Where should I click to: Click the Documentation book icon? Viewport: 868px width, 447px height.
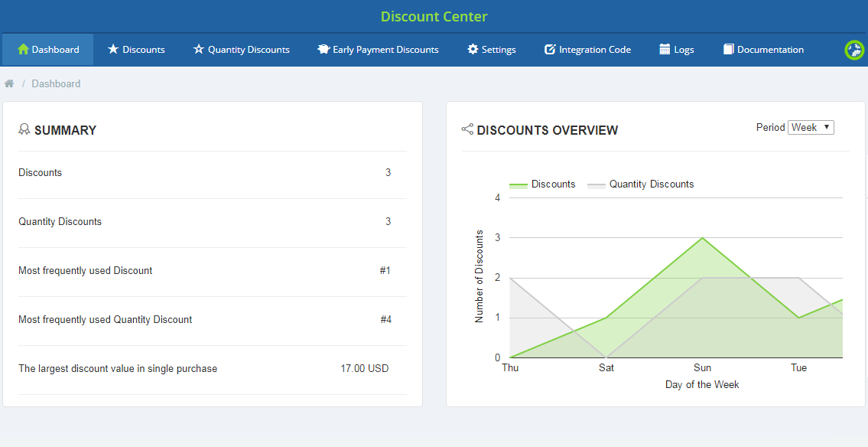[x=728, y=50]
